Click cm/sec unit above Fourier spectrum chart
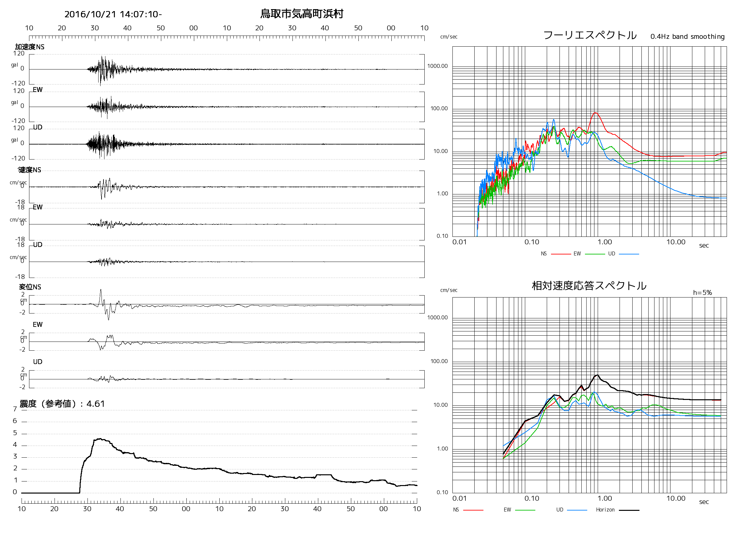This screenshot has height=534, width=756. pyautogui.click(x=449, y=37)
